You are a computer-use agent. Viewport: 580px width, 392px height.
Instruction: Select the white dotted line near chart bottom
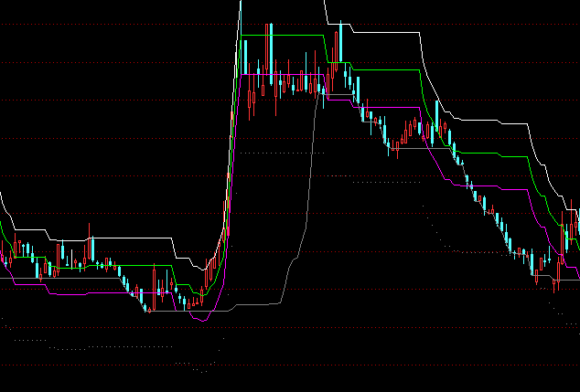pyautogui.click(x=110, y=347)
